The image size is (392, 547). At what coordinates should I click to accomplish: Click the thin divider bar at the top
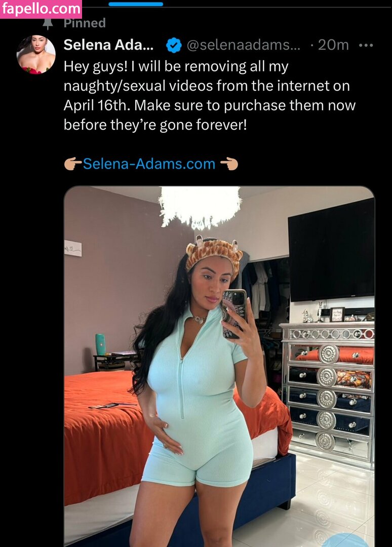coord(237,7)
